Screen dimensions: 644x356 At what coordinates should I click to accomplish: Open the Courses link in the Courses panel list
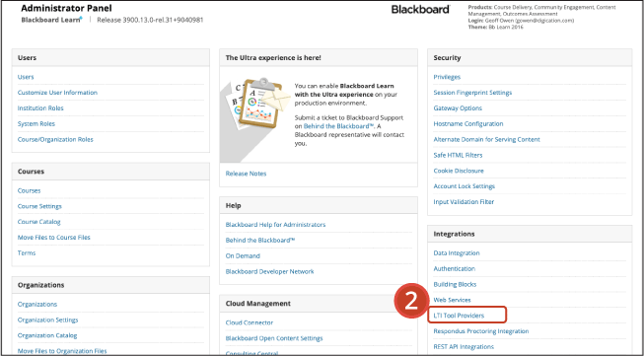coord(30,190)
